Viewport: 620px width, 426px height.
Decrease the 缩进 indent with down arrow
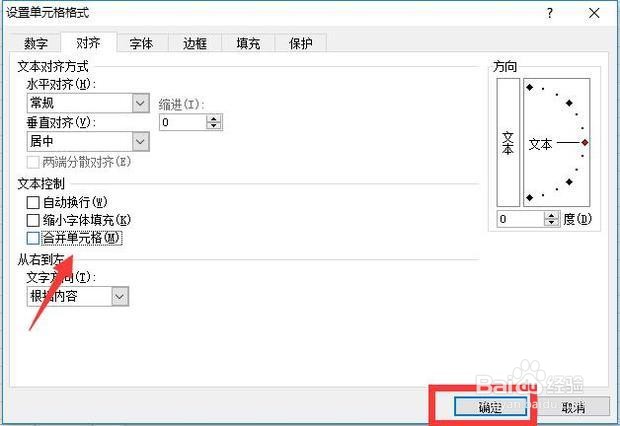tap(214, 126)
